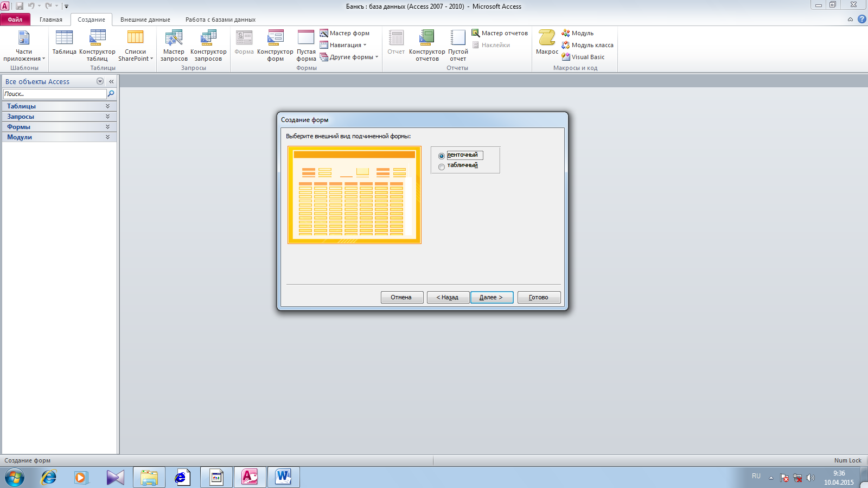Click the Готово button
The image size is (868, 488).
point(539,297)
